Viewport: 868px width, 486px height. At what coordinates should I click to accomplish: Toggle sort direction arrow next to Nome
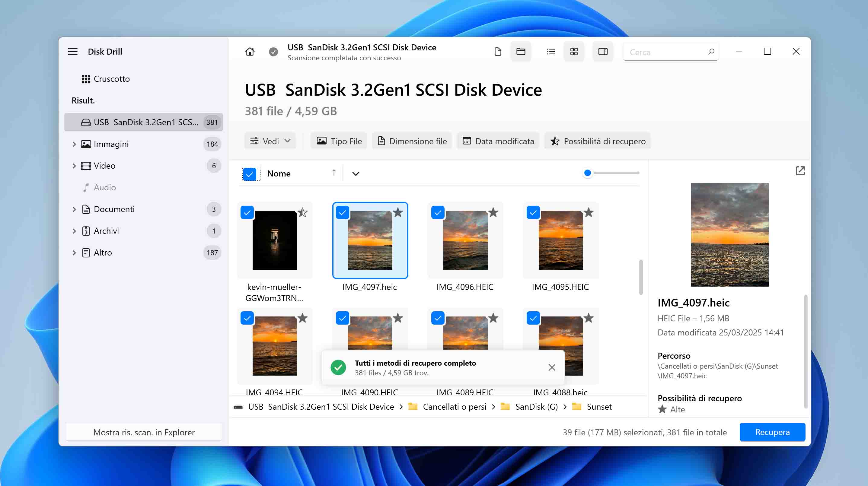[333, 173]
